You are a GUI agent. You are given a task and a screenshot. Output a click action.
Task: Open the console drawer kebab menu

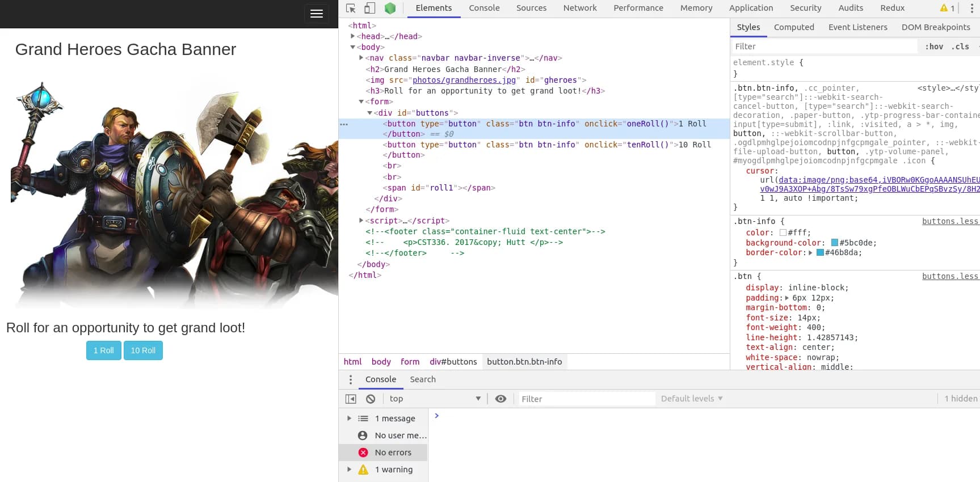pyautogui.click(x=351, y=379)
